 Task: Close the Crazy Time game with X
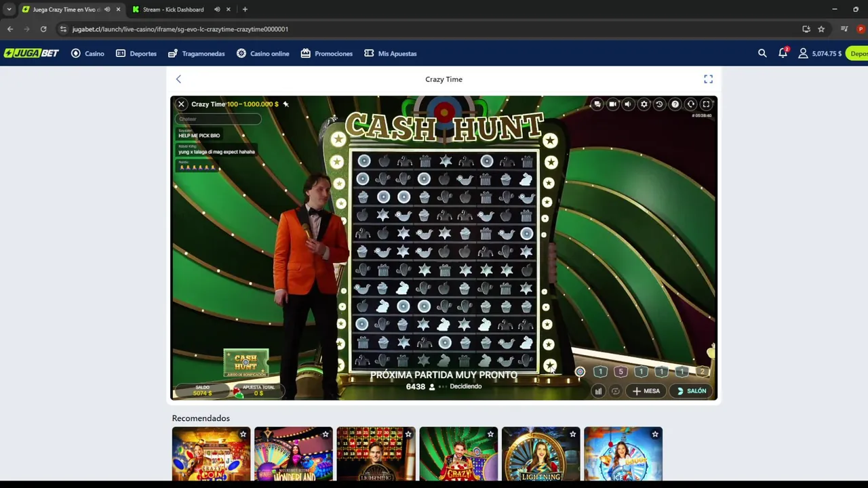[181, 104]
